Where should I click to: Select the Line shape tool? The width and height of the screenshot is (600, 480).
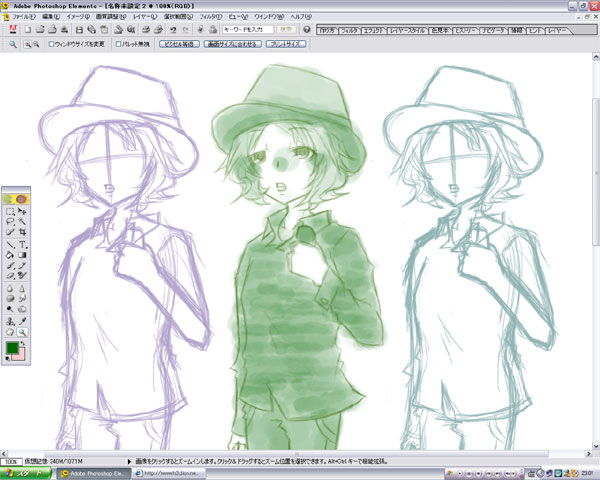10,245
